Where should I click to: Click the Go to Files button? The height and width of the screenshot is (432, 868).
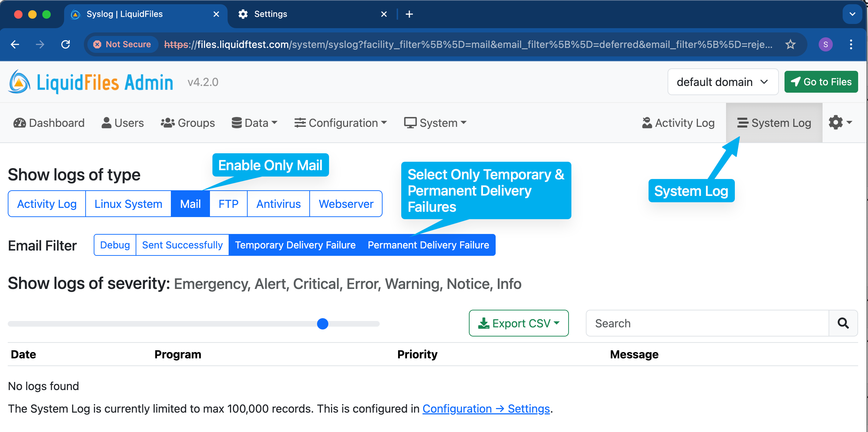821,81
